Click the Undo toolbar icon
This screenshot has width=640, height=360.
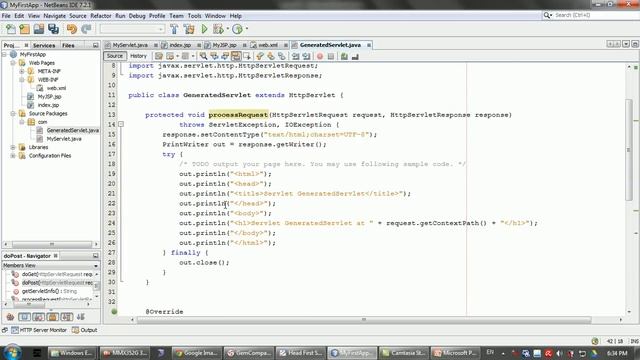72,29
